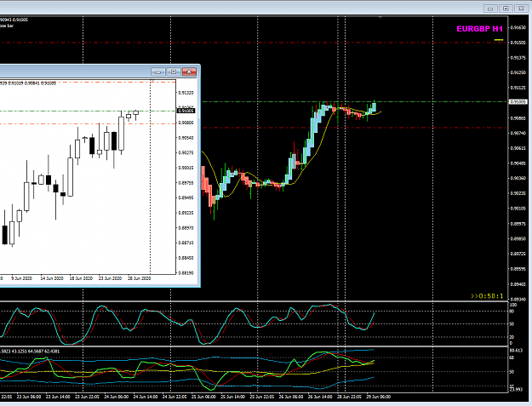Screen dimensions: 532x406
Task: Click the 25 Jun 14:00 time label
Action: pyautogui.click(x=232, y=397)
